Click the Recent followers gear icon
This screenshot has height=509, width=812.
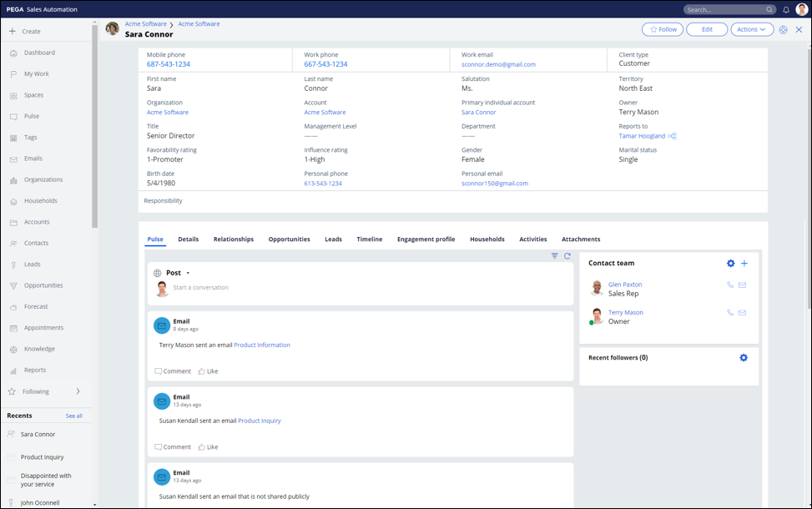click(744, 358)
